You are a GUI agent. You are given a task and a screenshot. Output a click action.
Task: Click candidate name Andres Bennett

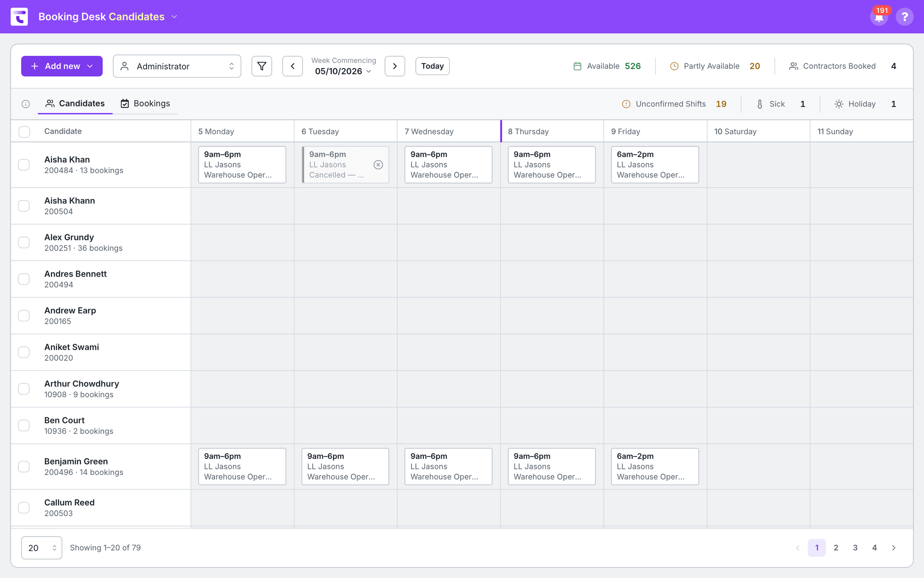click(x=75, y=274)
